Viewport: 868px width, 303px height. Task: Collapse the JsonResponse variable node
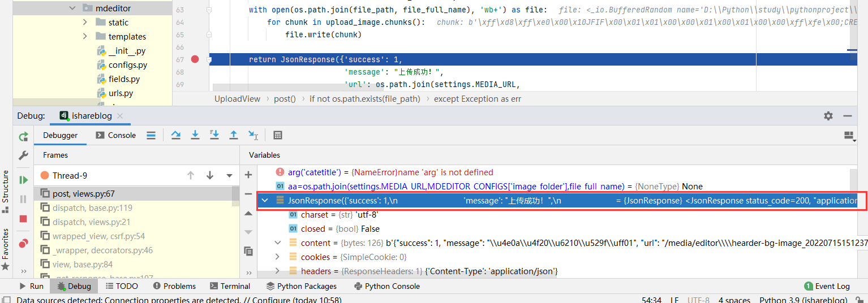click(265, 200)
